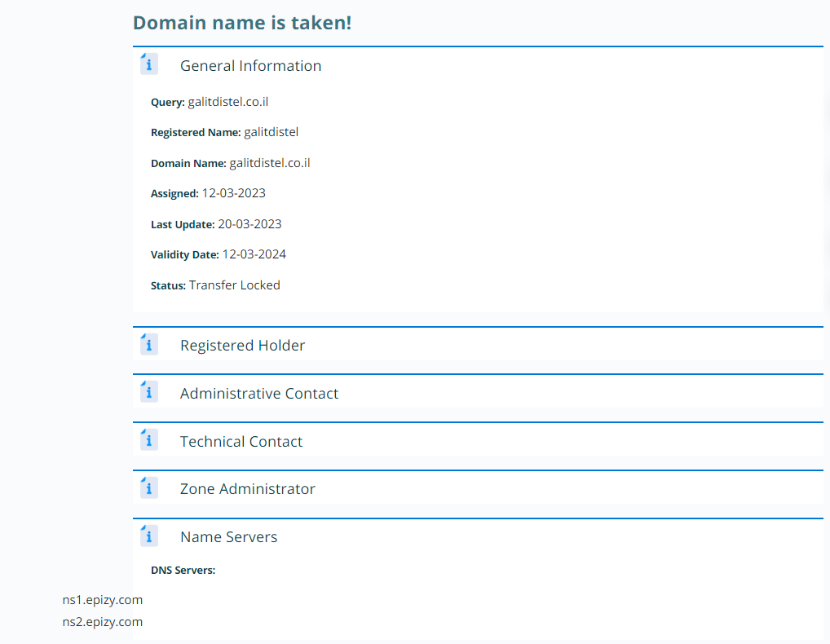Collapse the Name Servers section header
This screenshot has height=644, width=830.
(x=478, y=536)
